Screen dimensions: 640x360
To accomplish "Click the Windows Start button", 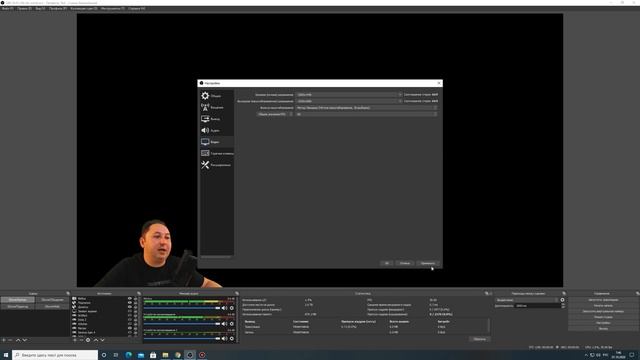I will (6, 355).
